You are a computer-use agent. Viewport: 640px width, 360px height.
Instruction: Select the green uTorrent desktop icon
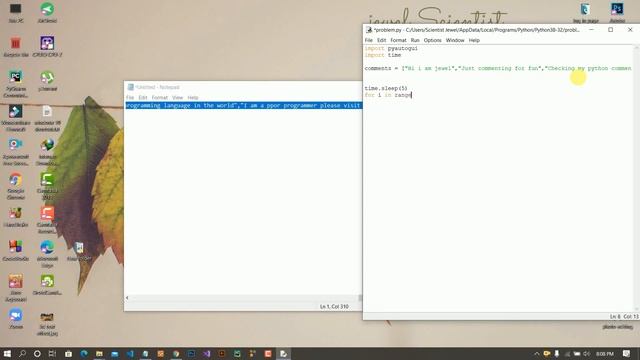tap(47, 81)
